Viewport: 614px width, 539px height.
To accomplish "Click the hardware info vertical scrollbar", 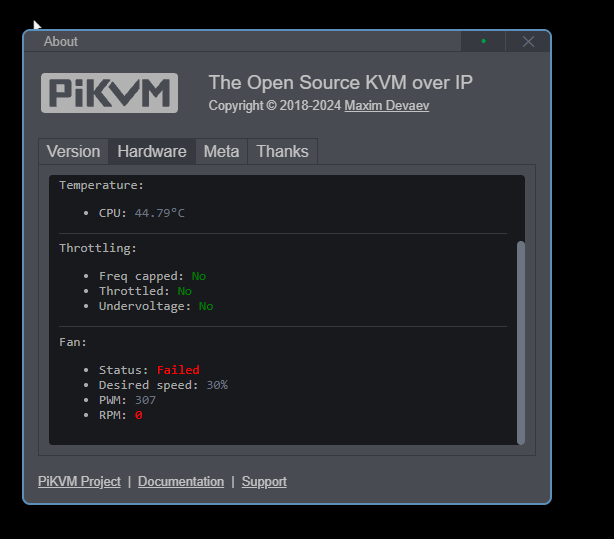I will tap(520, 342).
